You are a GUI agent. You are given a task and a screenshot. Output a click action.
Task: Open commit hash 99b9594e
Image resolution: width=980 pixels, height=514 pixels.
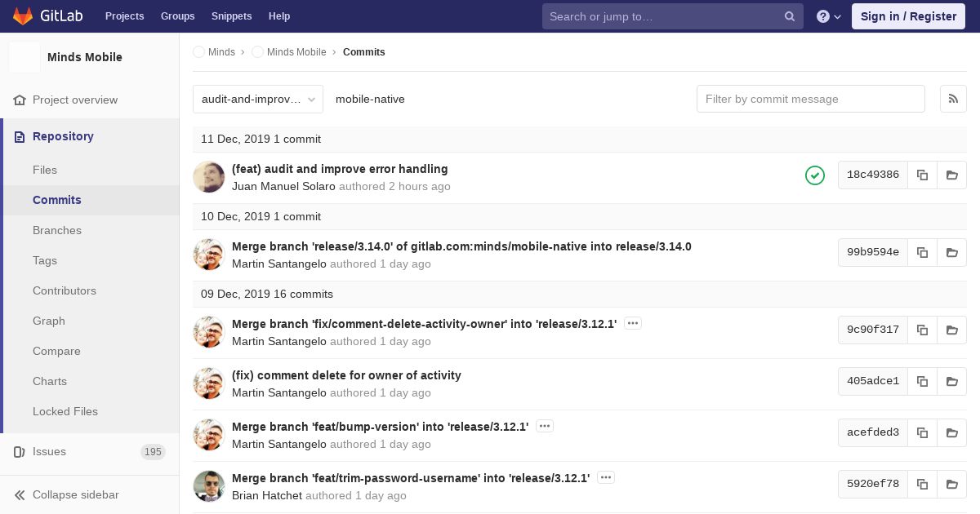873,252
